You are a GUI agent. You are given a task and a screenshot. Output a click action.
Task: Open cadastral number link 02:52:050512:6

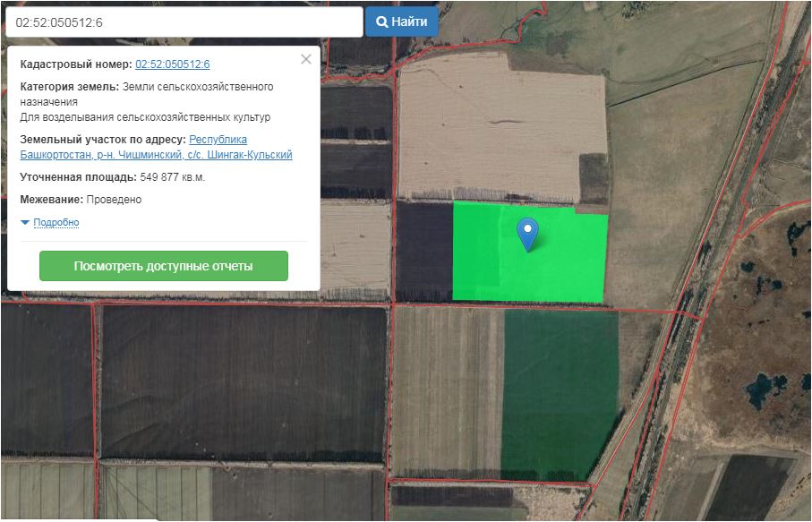pos(173,64)
